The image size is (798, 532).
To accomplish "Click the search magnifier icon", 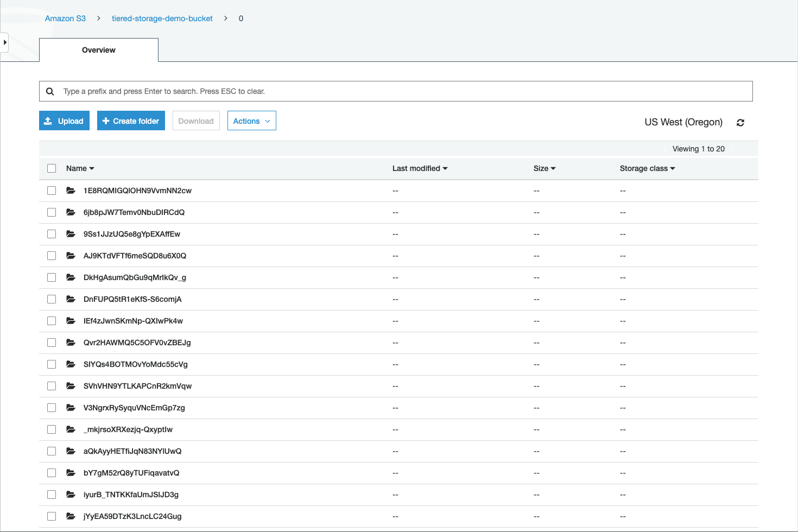I will [x=50, y=91].
